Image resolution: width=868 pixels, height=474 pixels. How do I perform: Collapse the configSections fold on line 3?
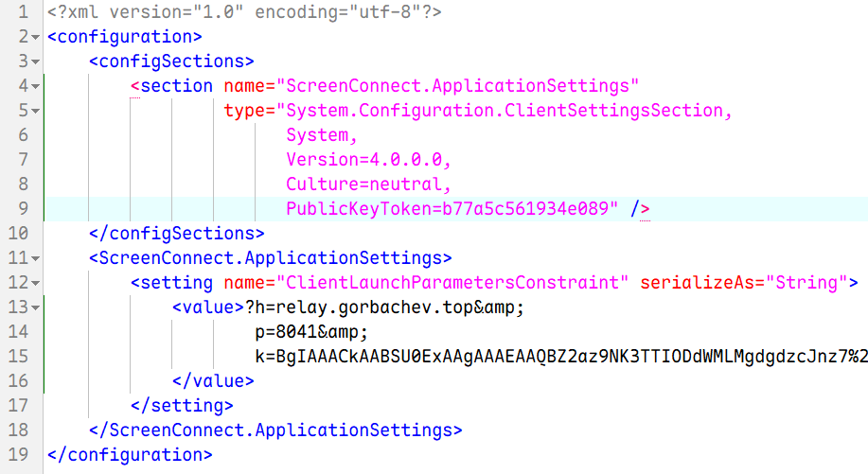(35, 61)
